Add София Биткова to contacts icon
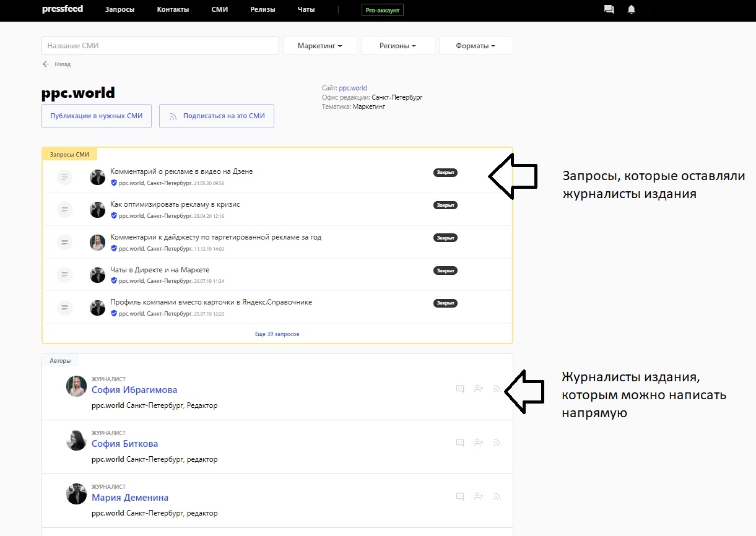756x536 pixels. pyautogui.click(x=478, y=443)
